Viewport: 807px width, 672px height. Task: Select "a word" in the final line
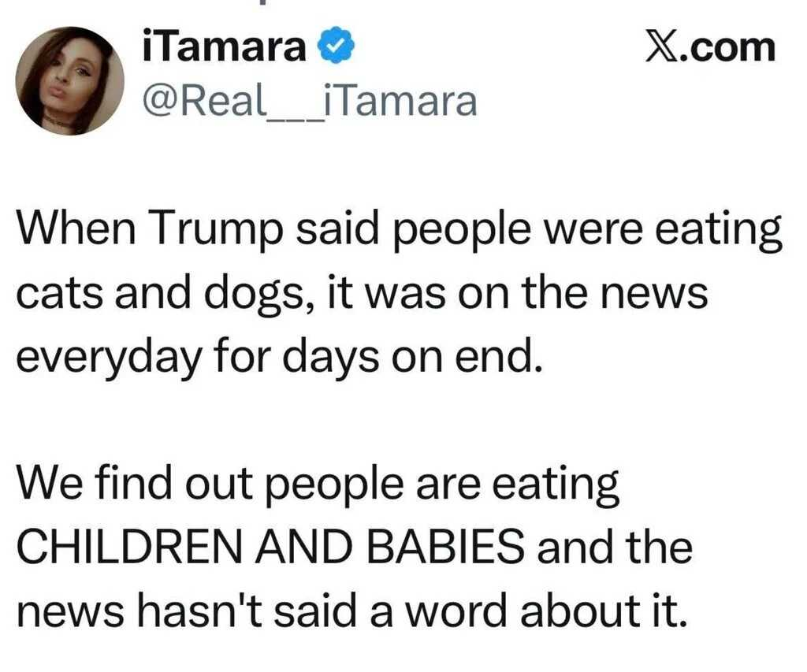pyautogui.click(x=438, y=611)
